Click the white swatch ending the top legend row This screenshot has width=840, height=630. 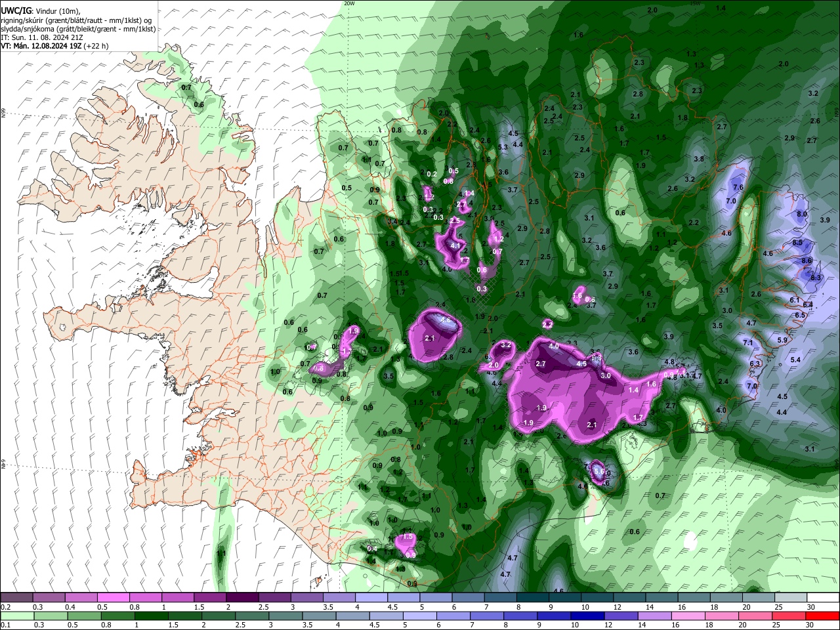click(x=824, y=597)
